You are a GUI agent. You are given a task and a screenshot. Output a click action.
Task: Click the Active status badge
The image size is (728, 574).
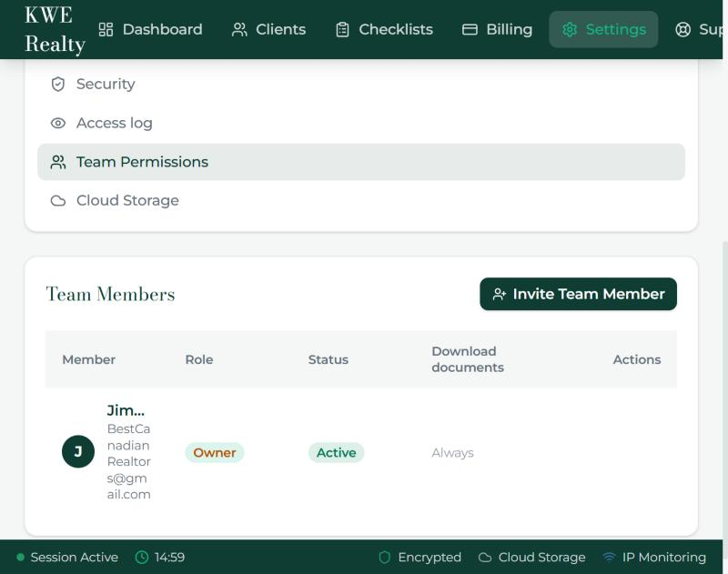pos(336,452)
